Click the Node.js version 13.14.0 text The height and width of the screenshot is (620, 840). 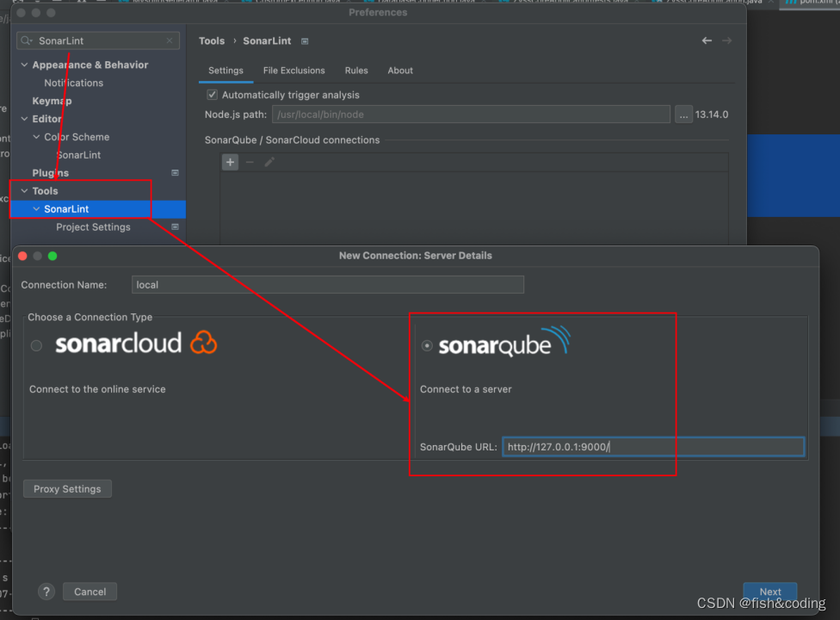pyautogui.click(x=712, y=115)
